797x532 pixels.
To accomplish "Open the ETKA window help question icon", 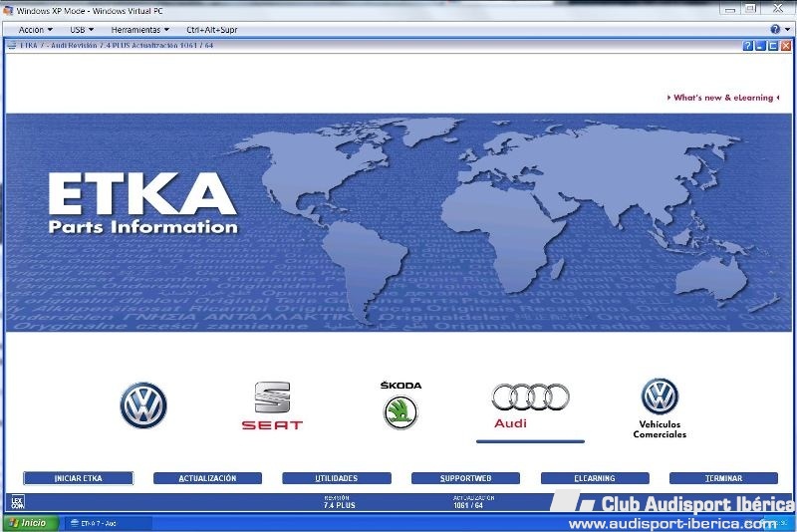I will pos(748,46).
